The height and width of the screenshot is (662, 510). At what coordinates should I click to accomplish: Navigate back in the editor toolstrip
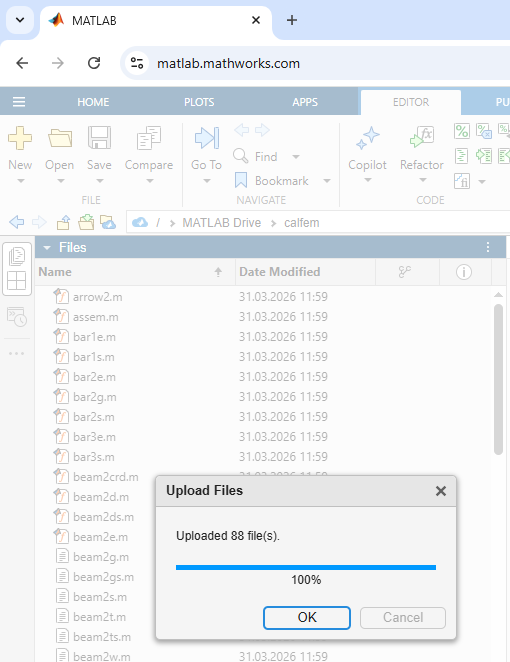[x=241, y=130]
